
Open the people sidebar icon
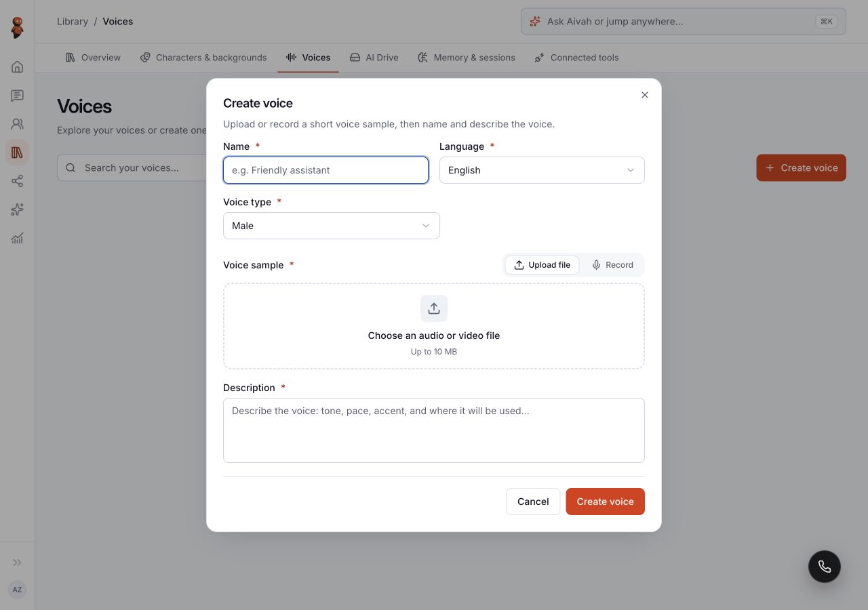coord(18,124)
